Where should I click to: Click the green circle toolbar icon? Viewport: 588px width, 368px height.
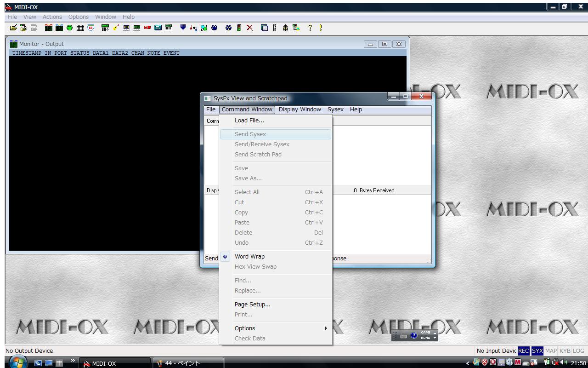(x=69, y=28)
